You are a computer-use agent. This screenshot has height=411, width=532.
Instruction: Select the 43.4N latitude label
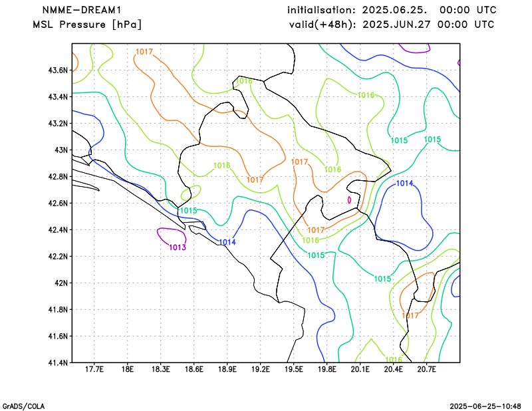coord(58,96)
